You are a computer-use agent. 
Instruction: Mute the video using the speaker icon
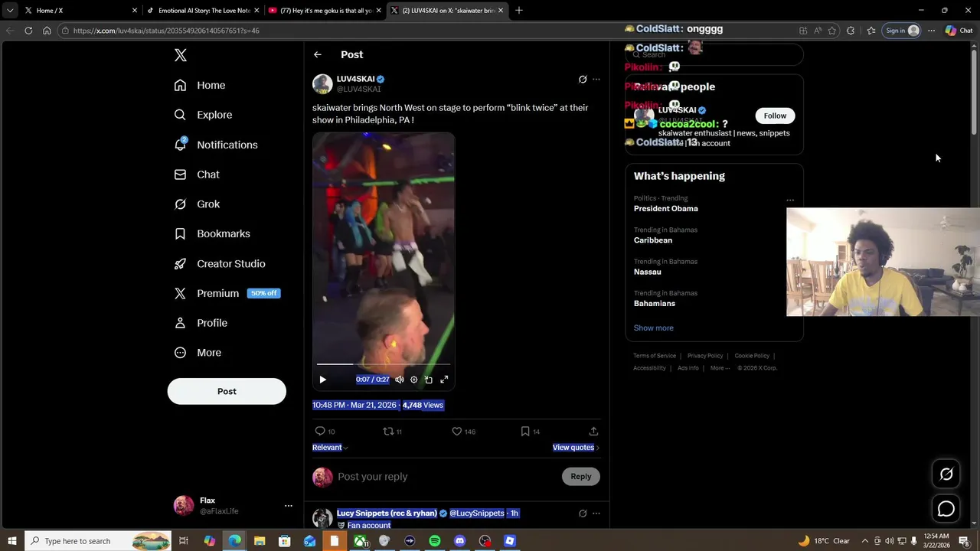399,380
